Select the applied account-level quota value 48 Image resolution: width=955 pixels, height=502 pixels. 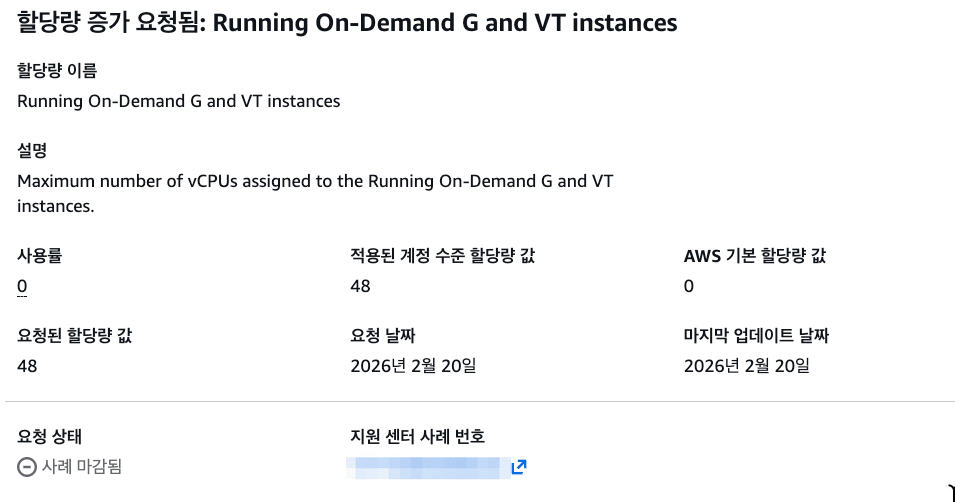[360, 287]
